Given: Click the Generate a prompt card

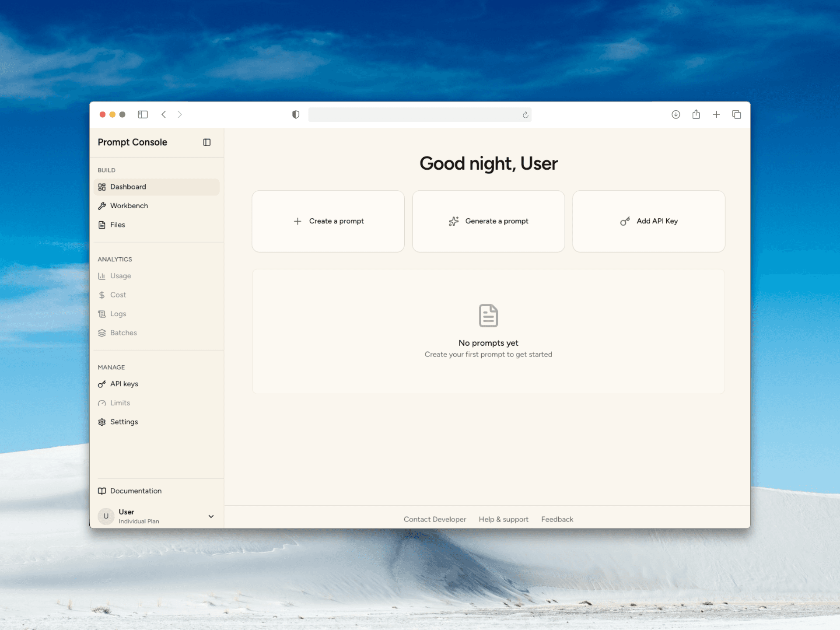Looking at the screenshot, I should (x=488, y=221).
